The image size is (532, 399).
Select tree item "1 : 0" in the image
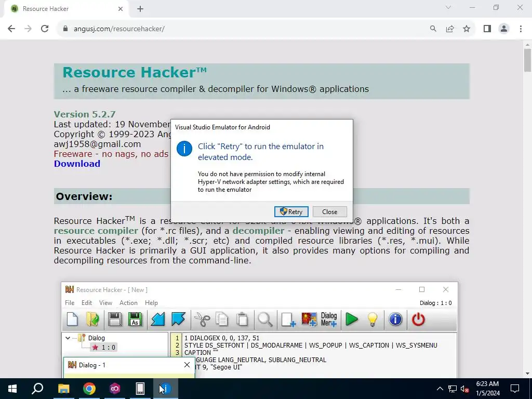(x=104, y=347)
